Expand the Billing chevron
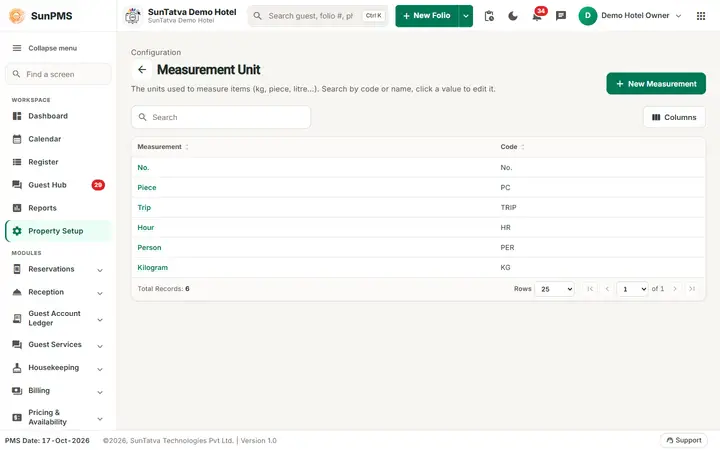 pos(100,392)
